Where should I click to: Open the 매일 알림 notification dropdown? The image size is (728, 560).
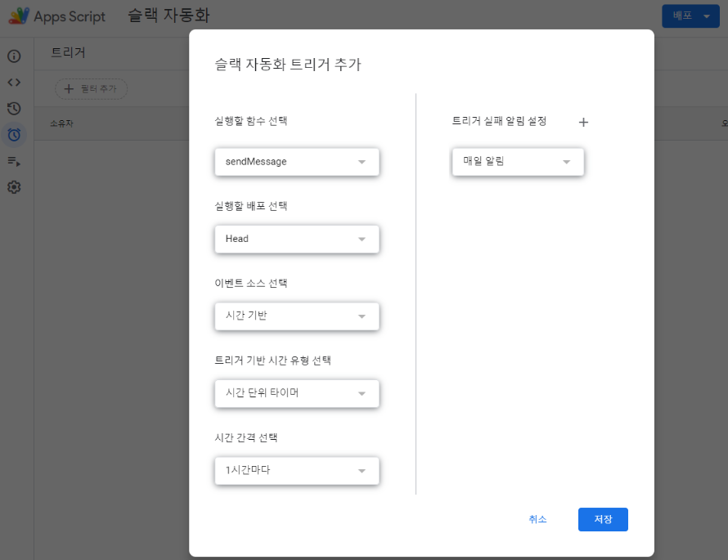[x=518, y=162]
